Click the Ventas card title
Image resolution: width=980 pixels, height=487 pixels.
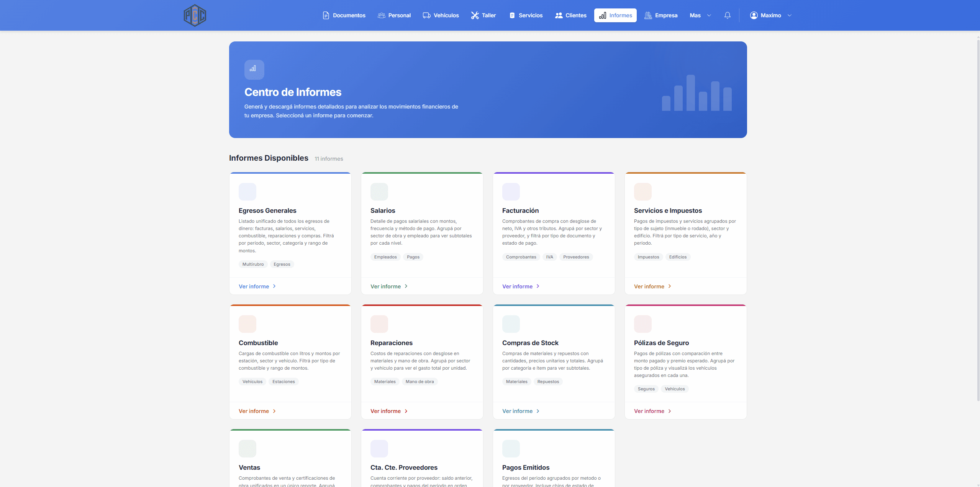(249, 467)
